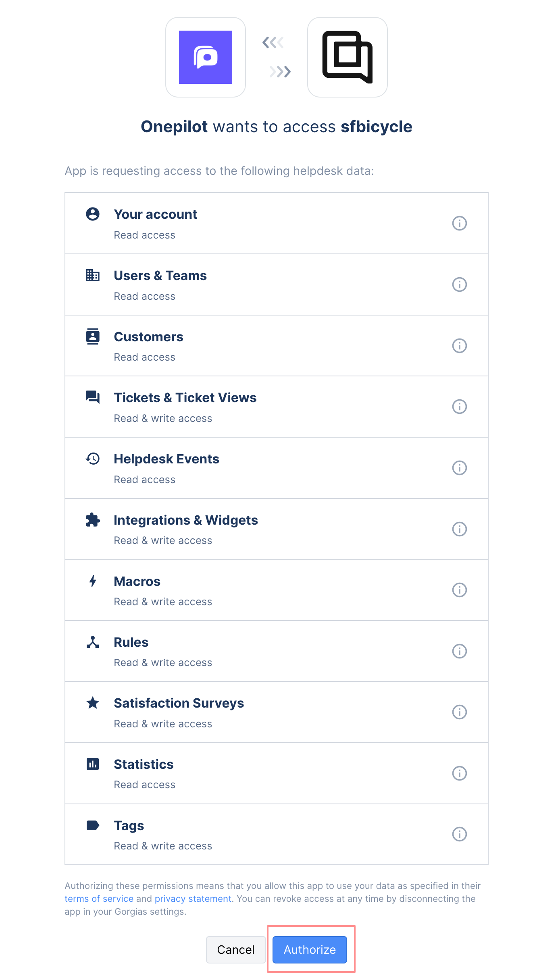Image resolution: width=537 pixels, height=980 pixels.
Task: Click the Authorize button
Action: [x=310, y=950]
